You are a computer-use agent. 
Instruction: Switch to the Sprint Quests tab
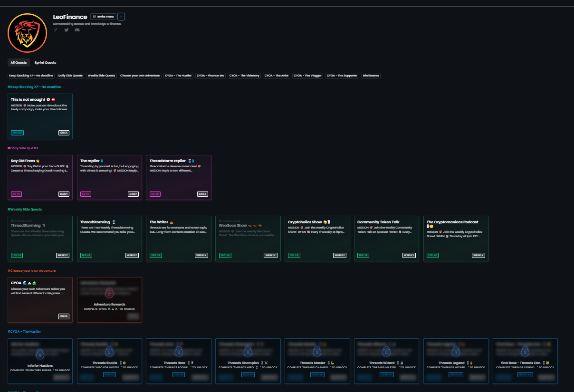(45, 62)
